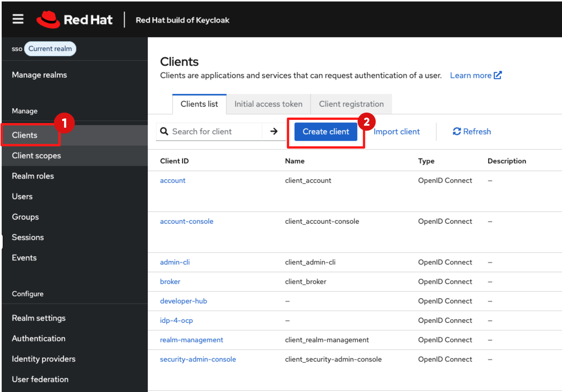Go to Client scopes in sidebar

[36, 155]
